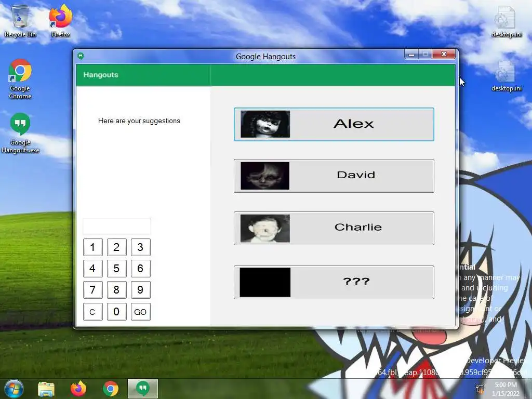Screen dimensions: 532x399
Task: Click keypad digit 2 button
Action: [117, 247]
